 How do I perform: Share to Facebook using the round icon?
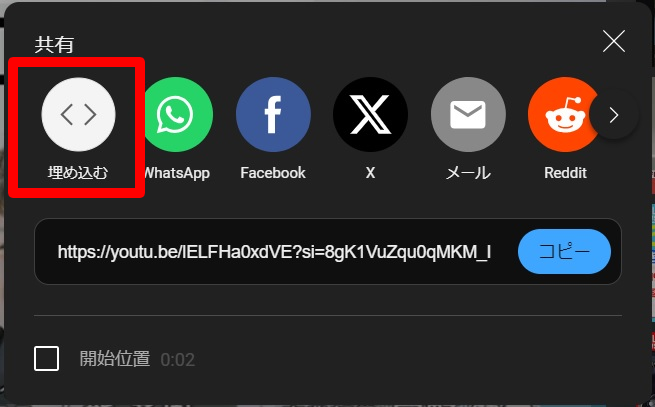coord(273,114)
